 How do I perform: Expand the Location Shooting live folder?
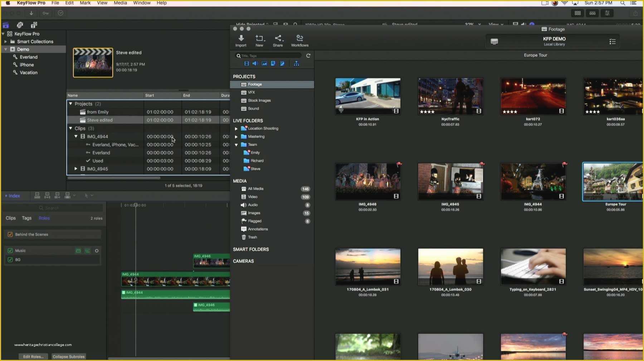coord(236,129)
